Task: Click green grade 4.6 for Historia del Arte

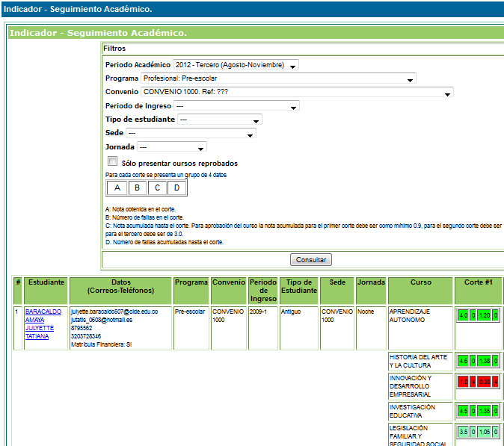Action: 464,361
